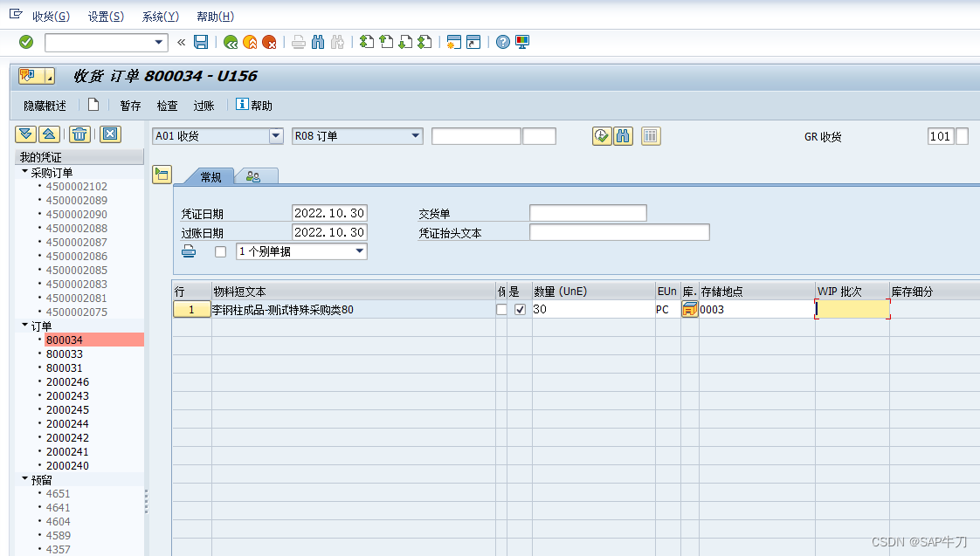Open the command field dropdown arrow
This screenshot has width=980, height=556.
[159, 42]
